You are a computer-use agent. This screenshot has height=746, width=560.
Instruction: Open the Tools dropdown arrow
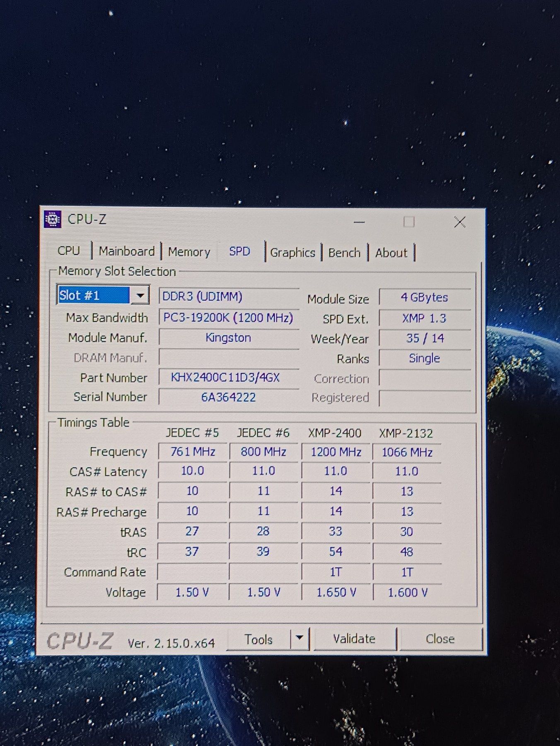[x=299, y=638]
